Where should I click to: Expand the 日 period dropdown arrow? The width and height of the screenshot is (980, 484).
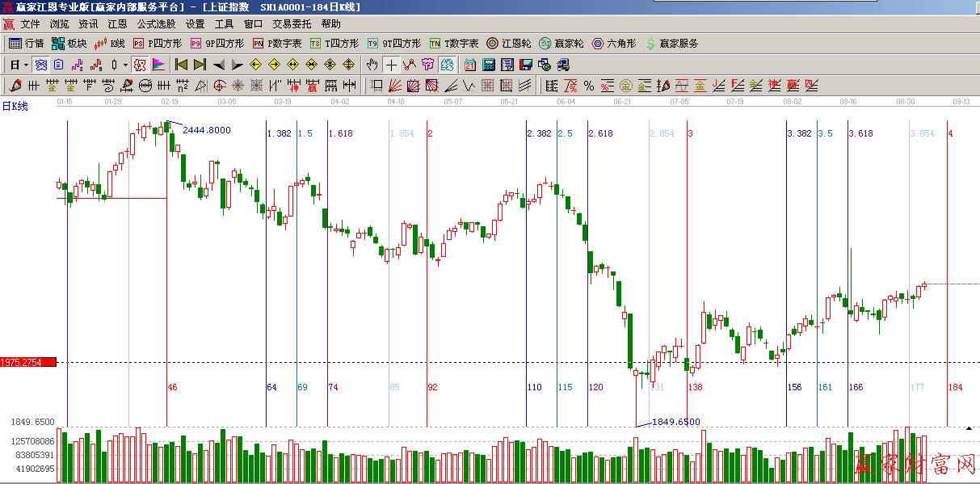(x=26, y=65)
